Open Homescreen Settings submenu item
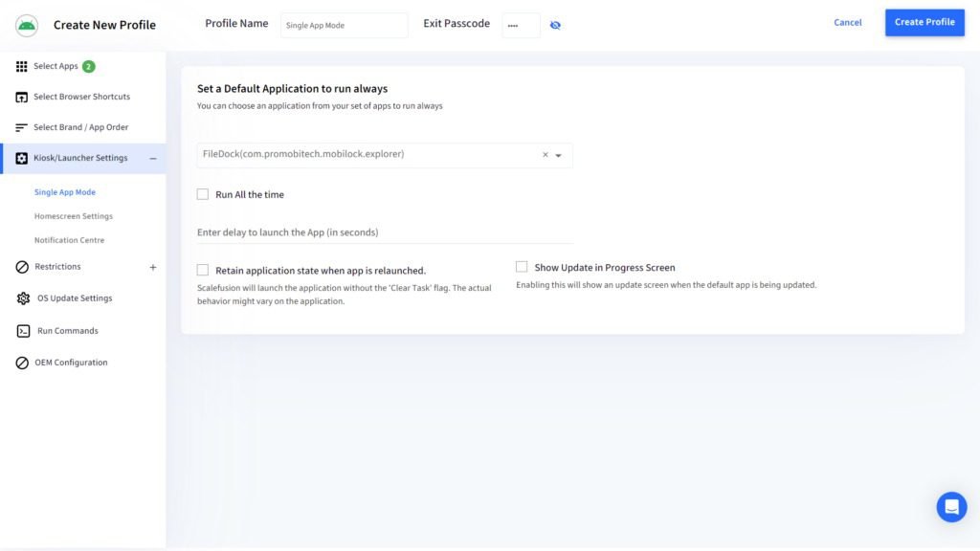The image size is (980, 551). pyautogui.click(x=73, y=216)
